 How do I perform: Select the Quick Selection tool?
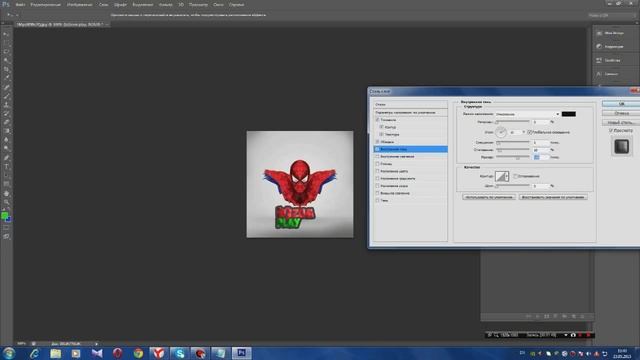tap(6, 60)
